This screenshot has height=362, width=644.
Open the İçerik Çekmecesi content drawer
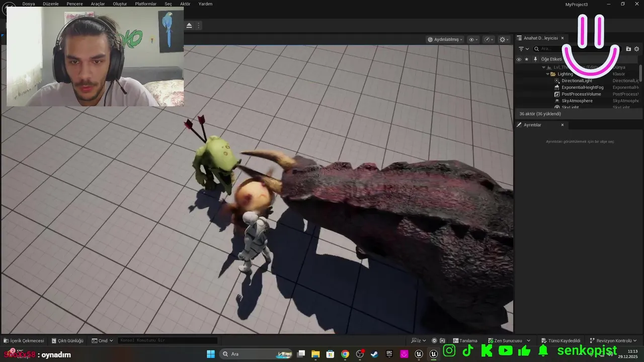tap(24, 341)
